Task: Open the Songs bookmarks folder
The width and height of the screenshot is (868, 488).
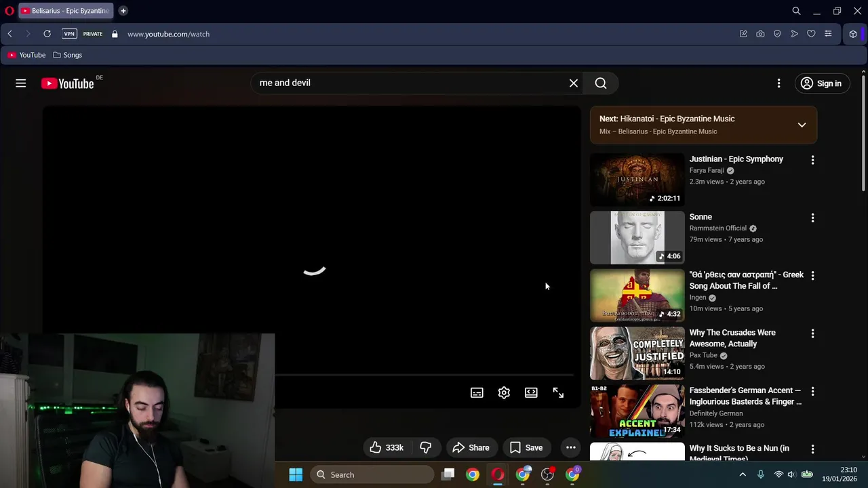Action: coord(68,55)
